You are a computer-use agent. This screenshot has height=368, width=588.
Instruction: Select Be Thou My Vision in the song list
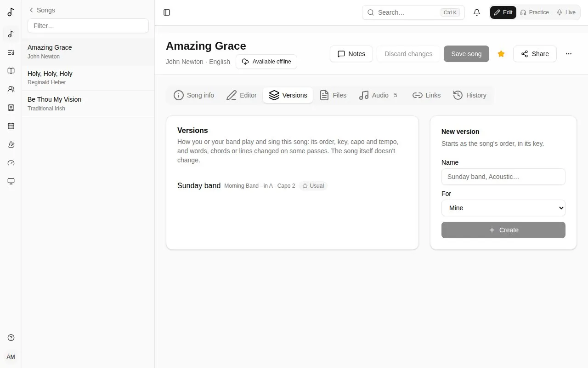[x=88, y=104]
